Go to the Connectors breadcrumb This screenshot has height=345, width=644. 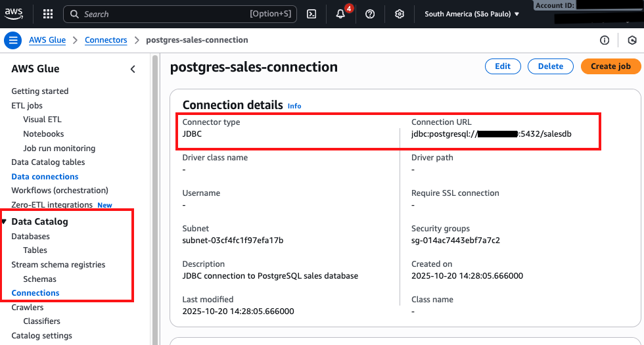point(106,40)
